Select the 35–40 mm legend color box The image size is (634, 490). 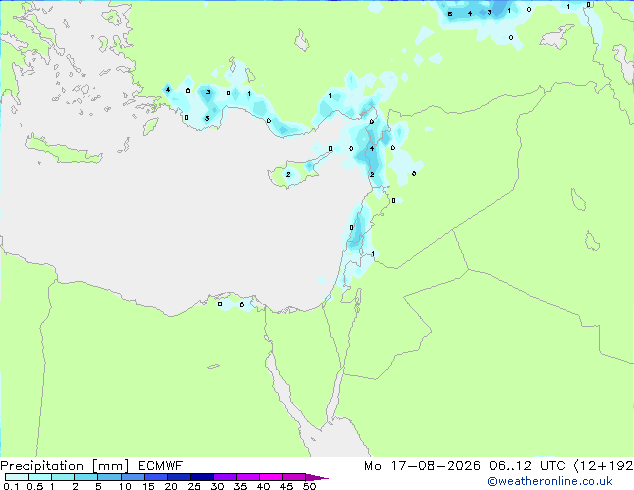coord(247,477)
